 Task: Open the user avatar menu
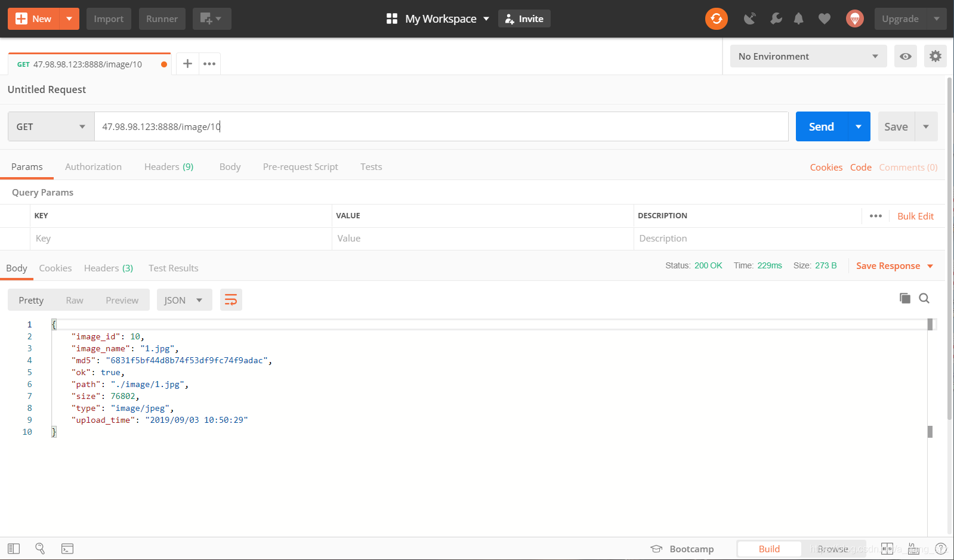coord(855,18)
